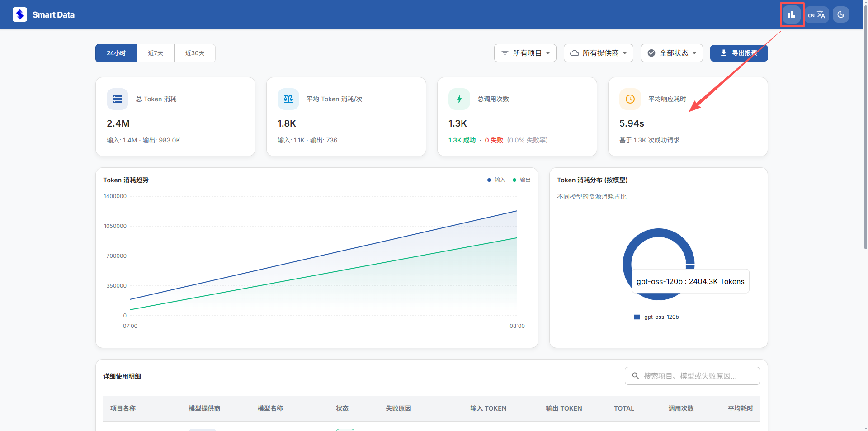Expand the 所有项目 filter dropdown

pyautogui.click(x=525, y=53)
